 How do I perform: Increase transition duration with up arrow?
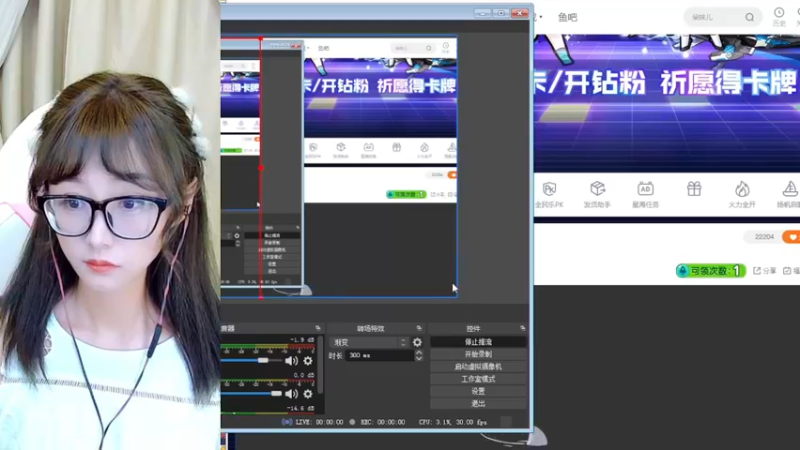(419, 353)
